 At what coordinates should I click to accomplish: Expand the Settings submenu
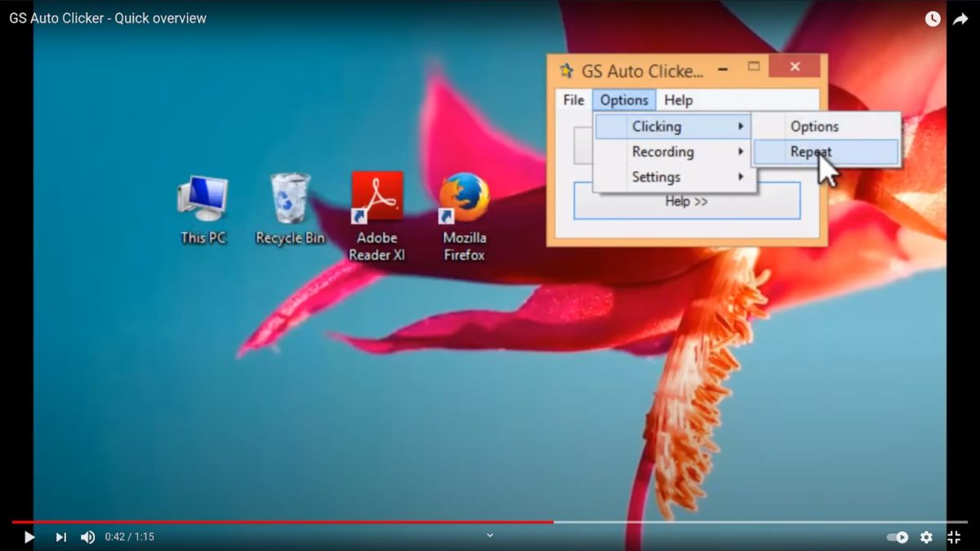click(657, 176)
